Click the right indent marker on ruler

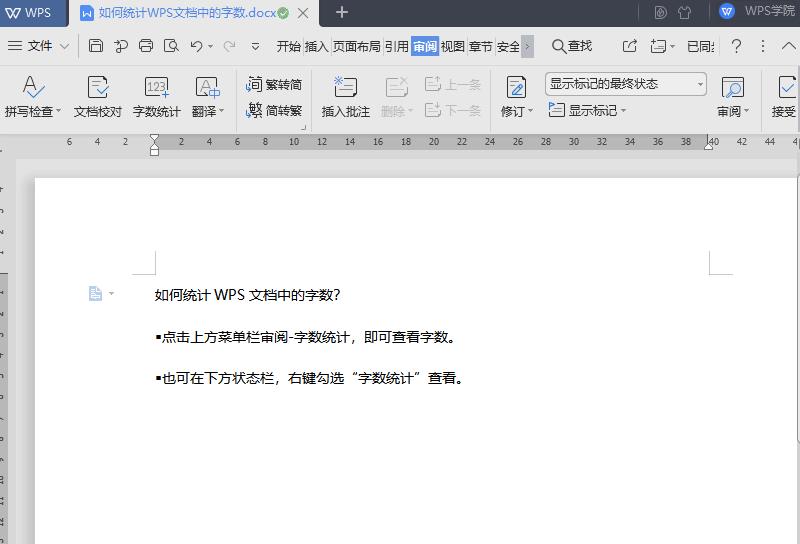708,146
